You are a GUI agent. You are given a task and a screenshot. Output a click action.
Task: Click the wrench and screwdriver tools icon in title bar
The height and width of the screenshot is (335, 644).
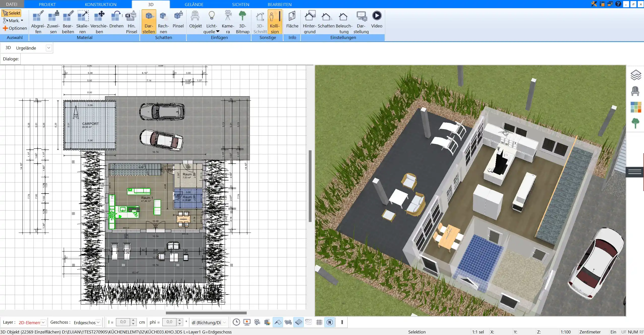pos(594,4)
